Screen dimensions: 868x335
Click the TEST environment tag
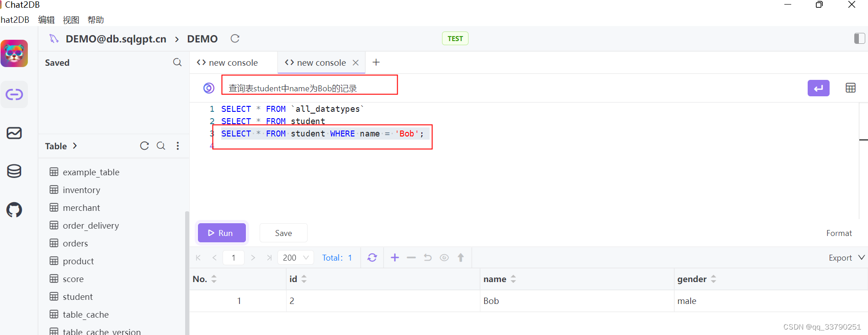(455, 38)
